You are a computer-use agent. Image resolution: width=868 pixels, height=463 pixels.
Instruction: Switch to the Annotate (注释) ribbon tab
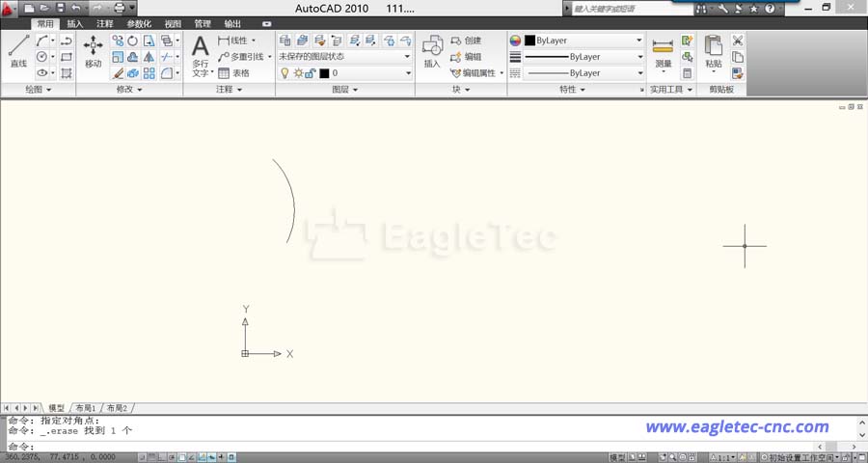[x=104, y=24]
